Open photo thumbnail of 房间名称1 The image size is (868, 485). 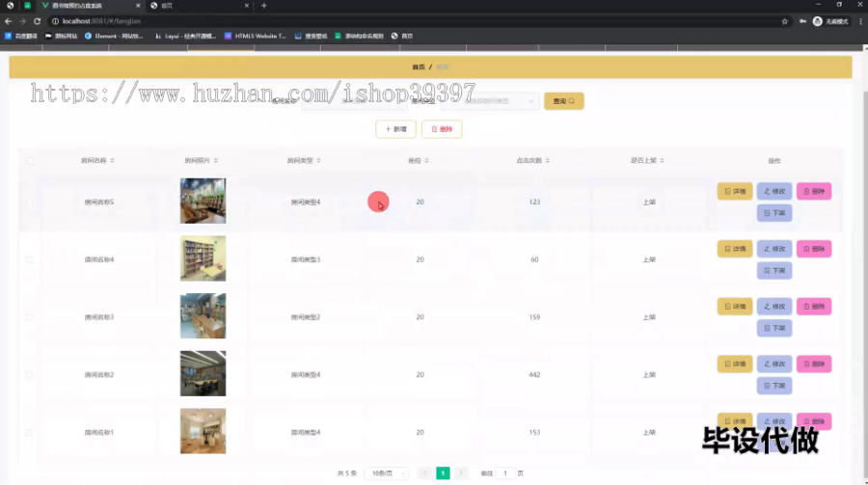(x=203, y=431)
